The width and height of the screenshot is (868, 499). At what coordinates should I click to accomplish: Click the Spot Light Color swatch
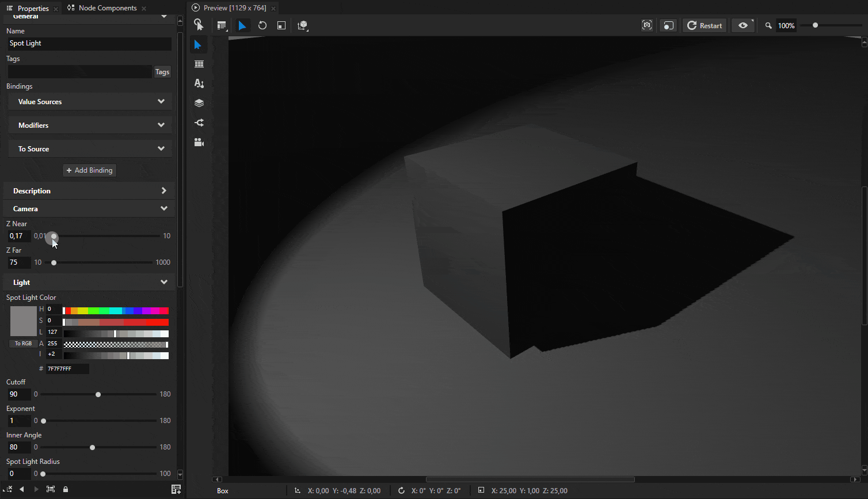point(23,321)
